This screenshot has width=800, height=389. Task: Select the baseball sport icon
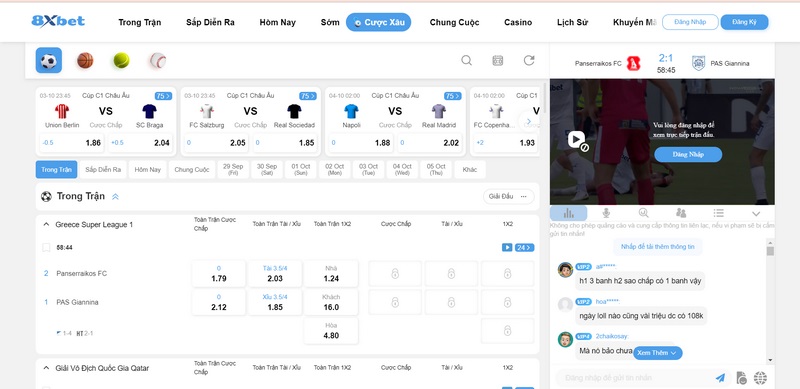tap(158, 61)
